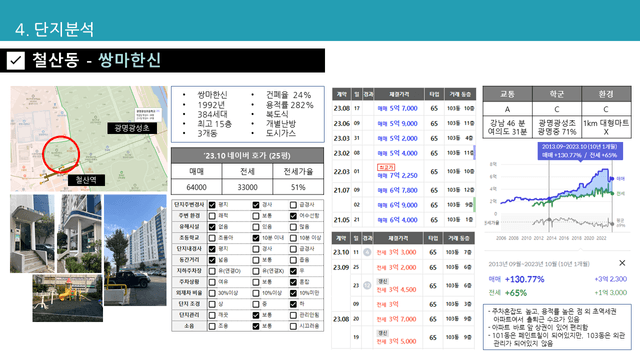Click the 체결가격 column header of the top table
Viewport: 640px width, 360px height.
click(x=399, y=94)
